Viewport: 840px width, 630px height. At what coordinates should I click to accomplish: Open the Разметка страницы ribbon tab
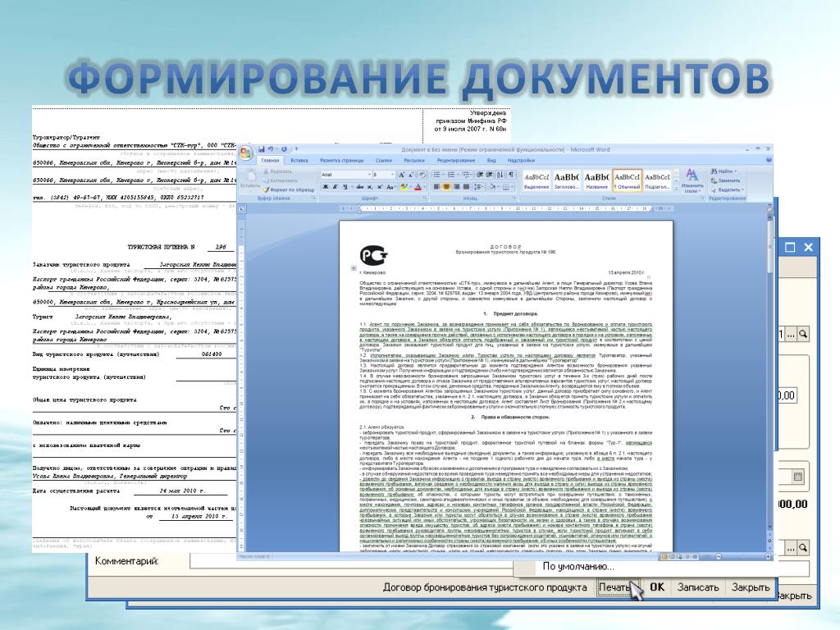(x=342, y=160)
